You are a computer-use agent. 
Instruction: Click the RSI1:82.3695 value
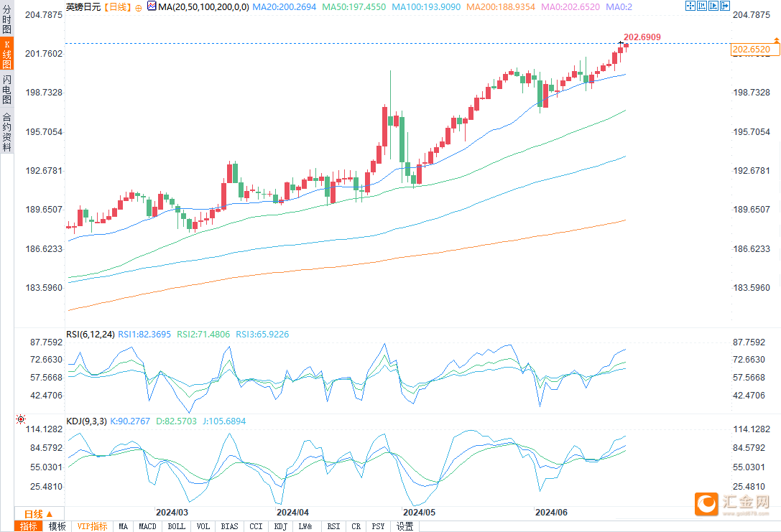pyautogui.click(x=144, y=335)
